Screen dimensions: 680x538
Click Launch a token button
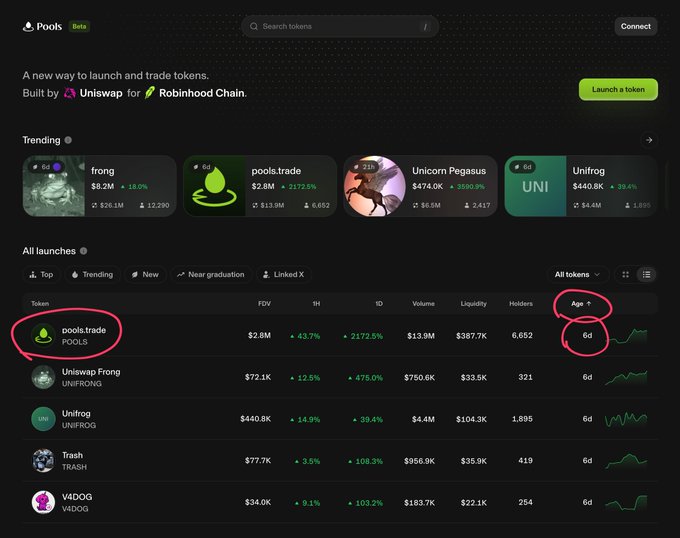point(618,89)
